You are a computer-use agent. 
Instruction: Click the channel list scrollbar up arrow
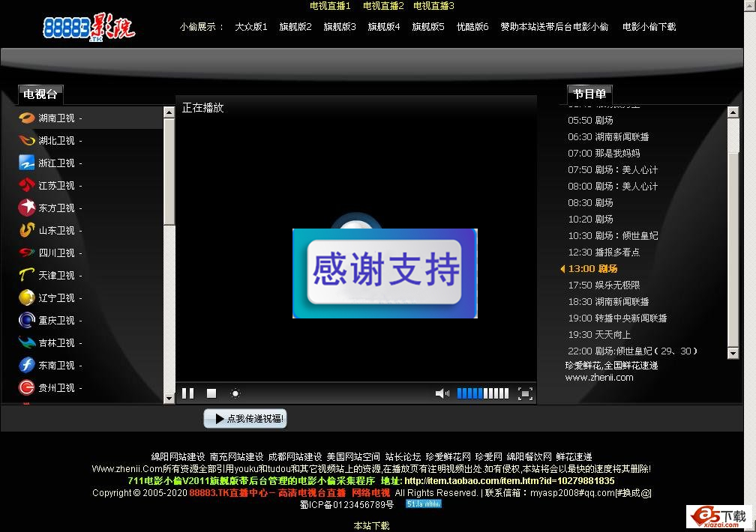169,112
